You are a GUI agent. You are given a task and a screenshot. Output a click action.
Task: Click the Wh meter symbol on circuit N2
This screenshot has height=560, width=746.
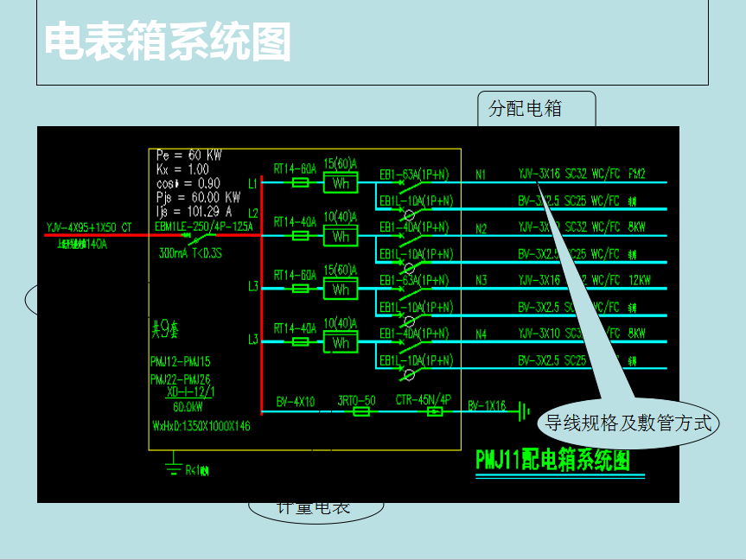tap(341, 237)
